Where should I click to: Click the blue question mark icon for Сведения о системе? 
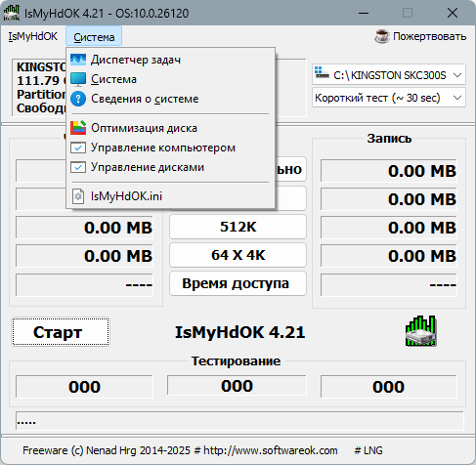click(x=78, y=99)
